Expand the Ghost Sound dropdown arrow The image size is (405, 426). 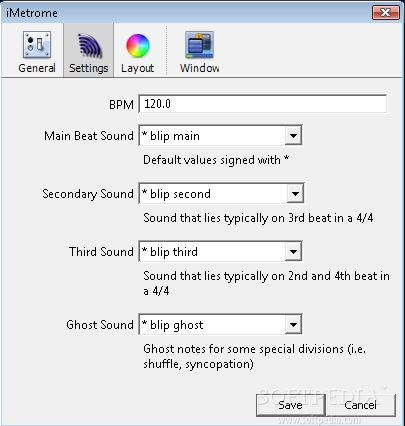click(x=293, y=324)
